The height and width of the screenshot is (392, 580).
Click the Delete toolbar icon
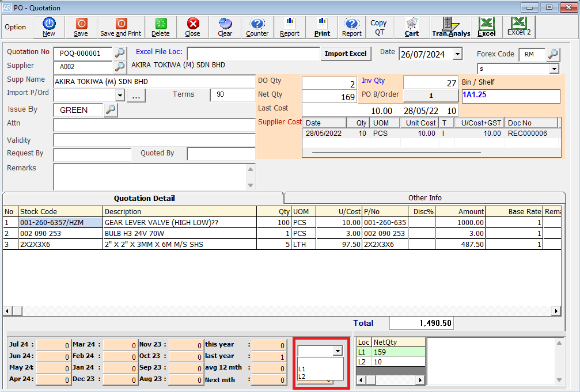(x=161, y=27)
